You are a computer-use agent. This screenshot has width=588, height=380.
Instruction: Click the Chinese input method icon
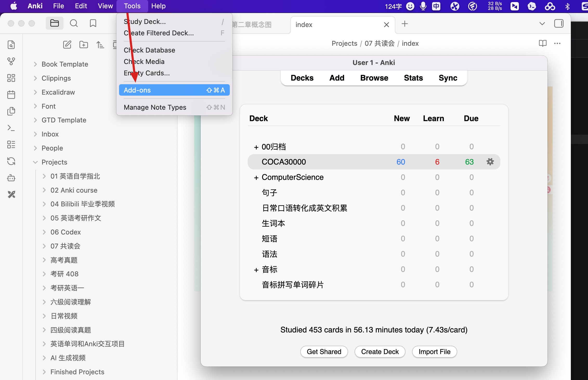[436, 6]
